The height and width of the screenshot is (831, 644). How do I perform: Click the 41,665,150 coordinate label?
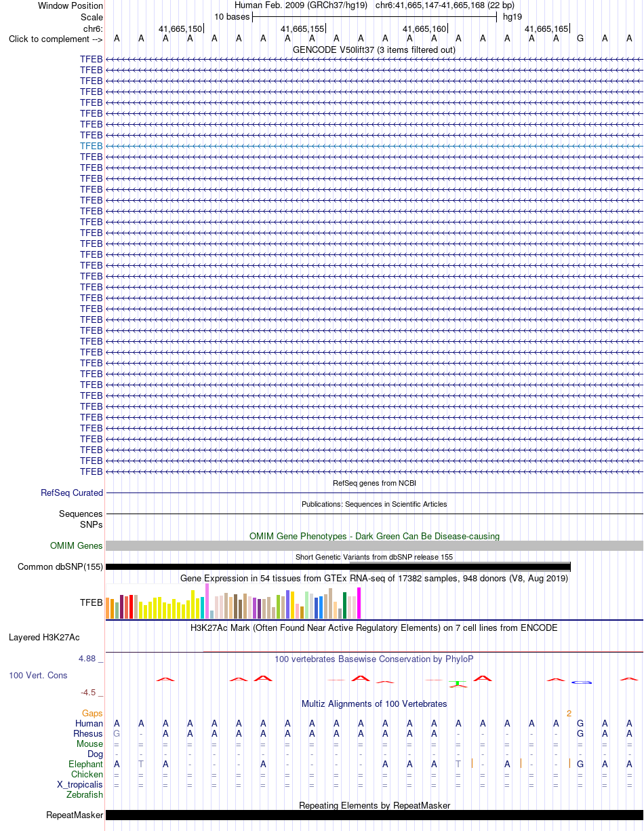(x=180, y=29)
